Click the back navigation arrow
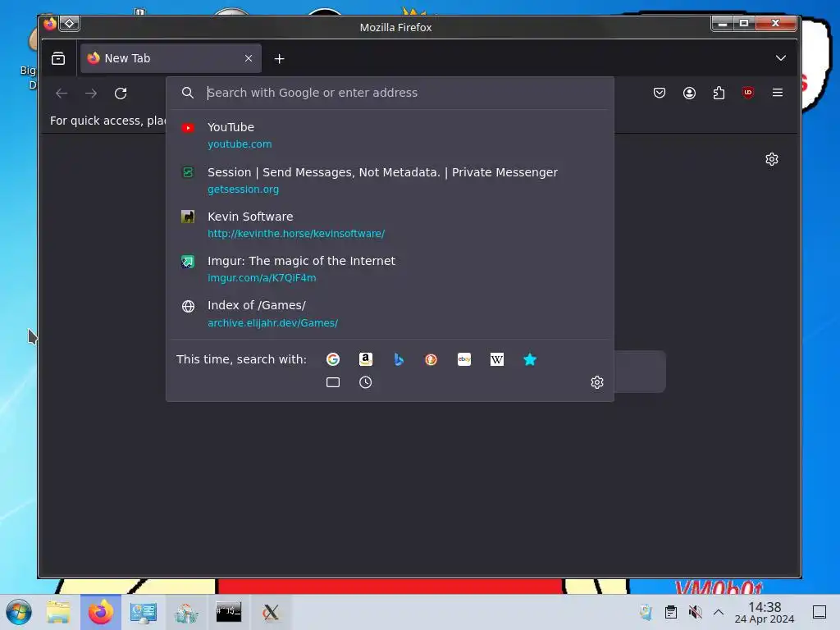The height and width of the screenshot is (630, 840). (62, 94)
